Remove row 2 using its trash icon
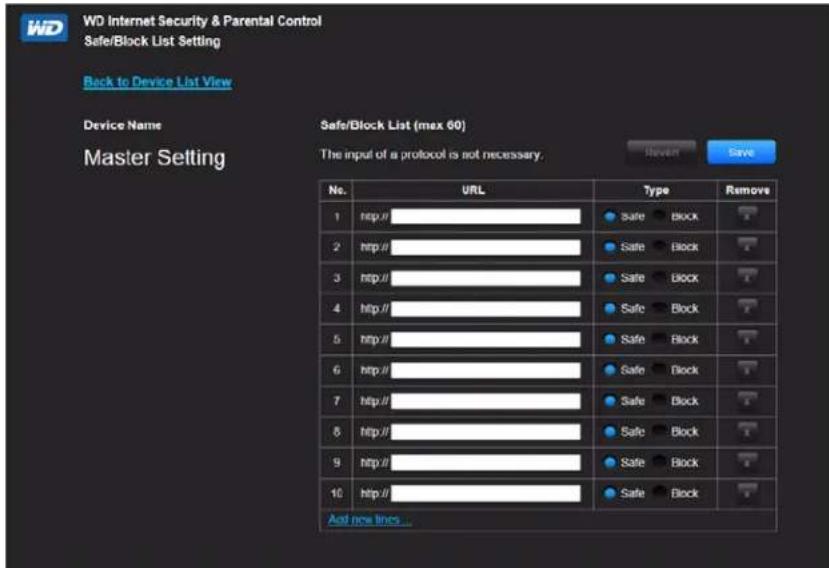Screen dimensions: 829x568 tap(747, 246)
